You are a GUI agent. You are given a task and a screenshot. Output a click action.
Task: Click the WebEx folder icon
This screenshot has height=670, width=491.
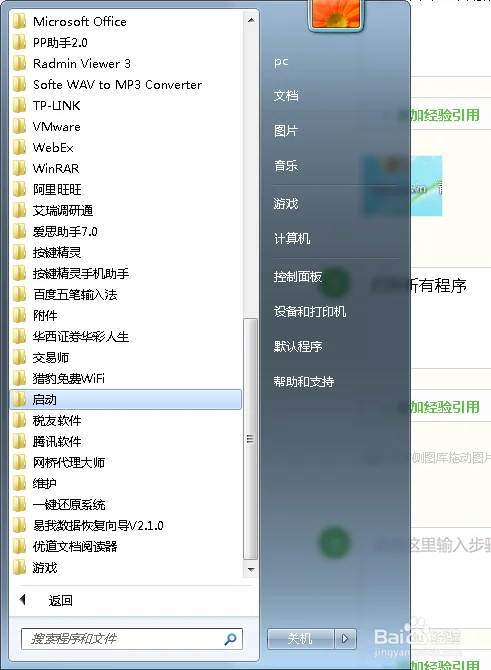[x=19, y=147]
